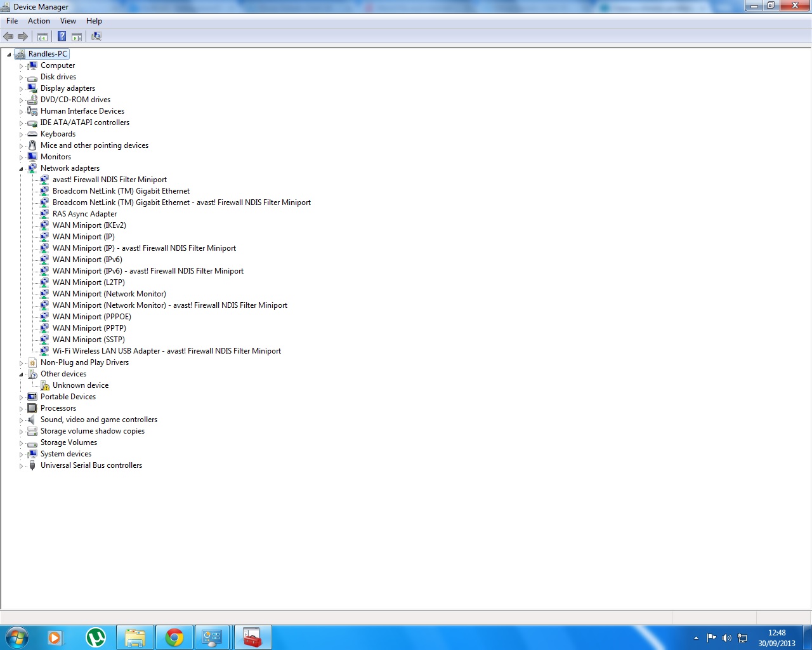Open the Windows Start button
812x650 pixels.
coord(17,637)
